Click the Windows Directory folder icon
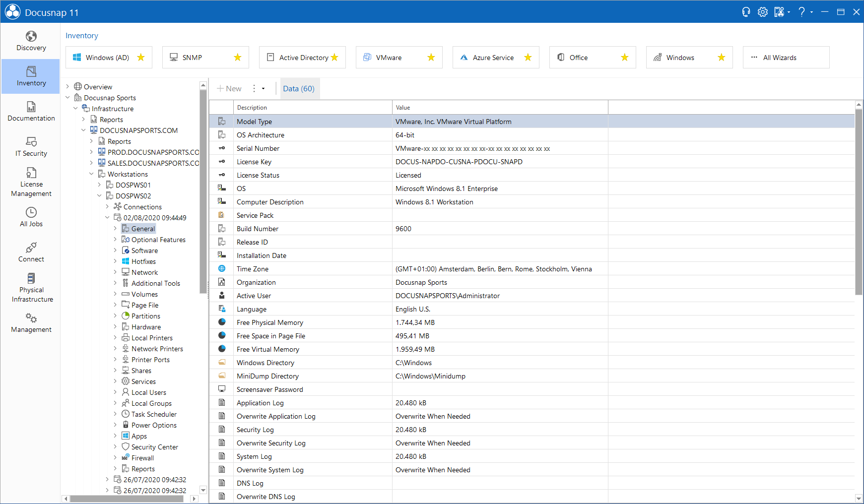This screenshot has width=864, height=504. (x=222, y=363)
